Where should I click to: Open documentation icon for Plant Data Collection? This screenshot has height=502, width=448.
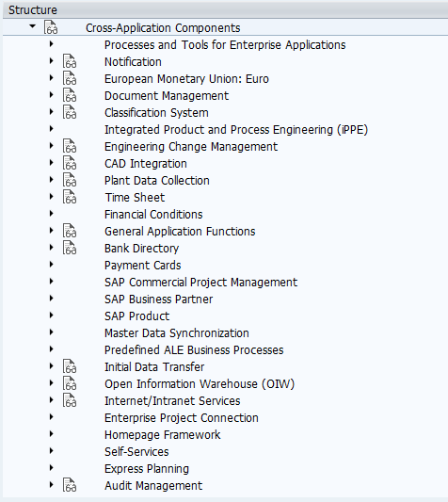(x=70, y=180)
